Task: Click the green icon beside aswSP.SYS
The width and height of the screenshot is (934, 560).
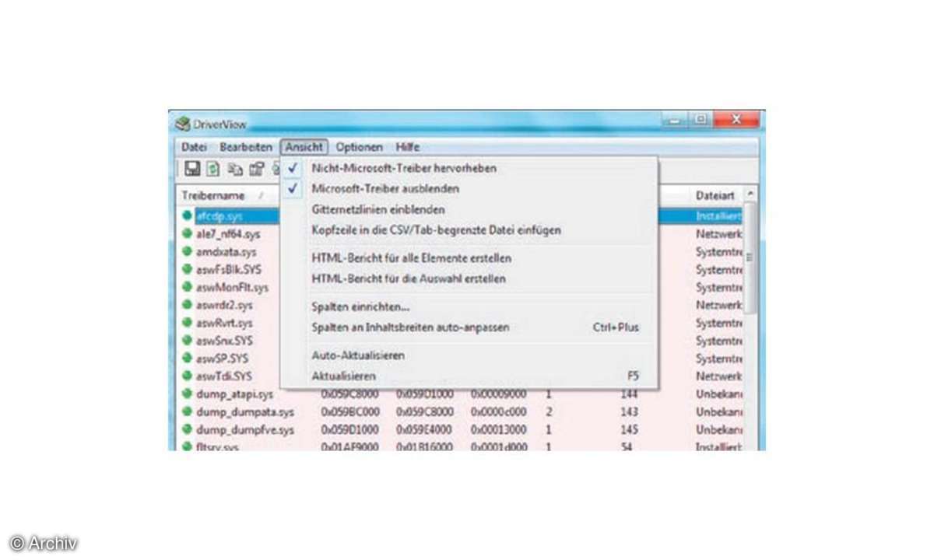Action: pos(187,358)
